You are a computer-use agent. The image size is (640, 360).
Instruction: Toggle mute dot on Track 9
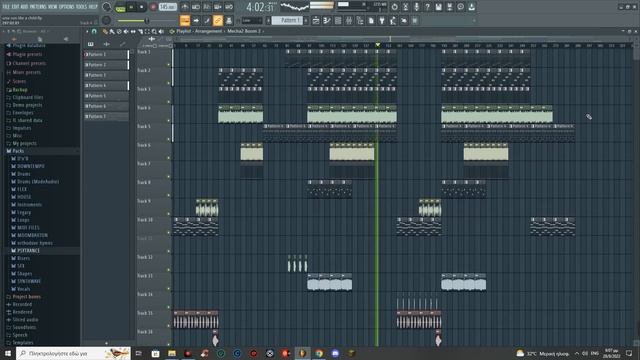pos(169,214)
